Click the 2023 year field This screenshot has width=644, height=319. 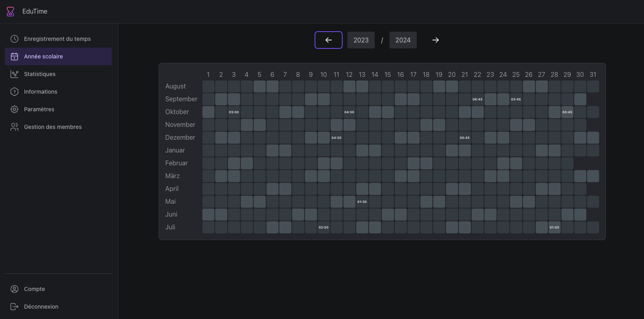click(361, 40)
